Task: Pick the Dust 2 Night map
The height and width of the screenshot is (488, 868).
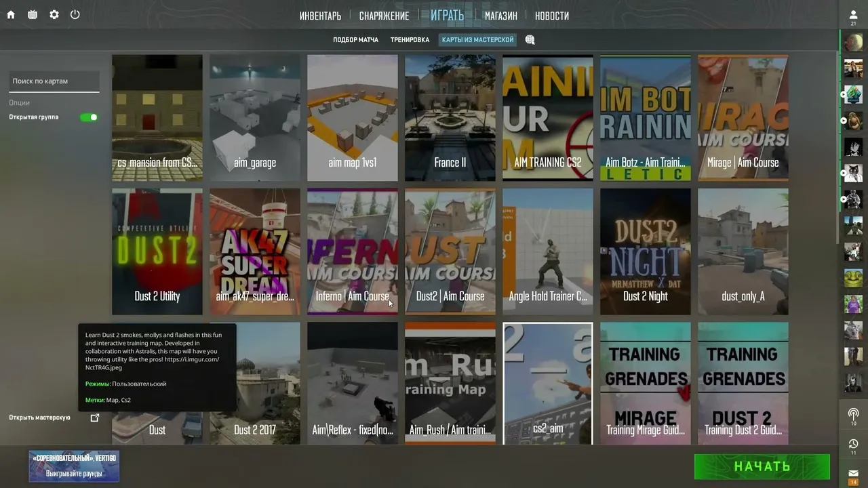Action: coord(646,251)
